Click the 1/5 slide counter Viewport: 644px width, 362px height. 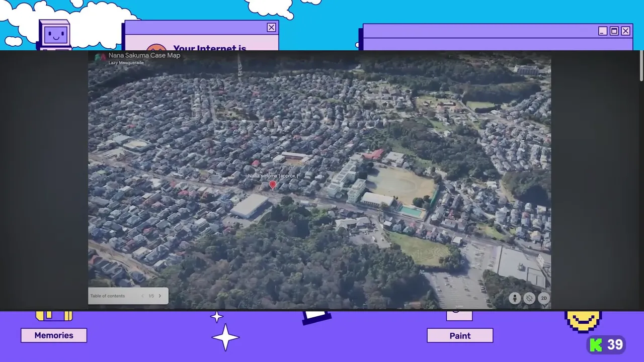(151, 296)
